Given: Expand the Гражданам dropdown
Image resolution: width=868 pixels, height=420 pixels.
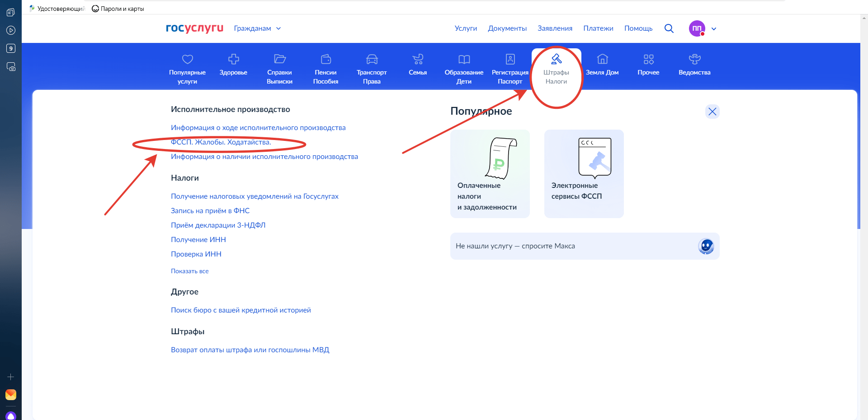Looking at the screenshot, I should (257, 28).
